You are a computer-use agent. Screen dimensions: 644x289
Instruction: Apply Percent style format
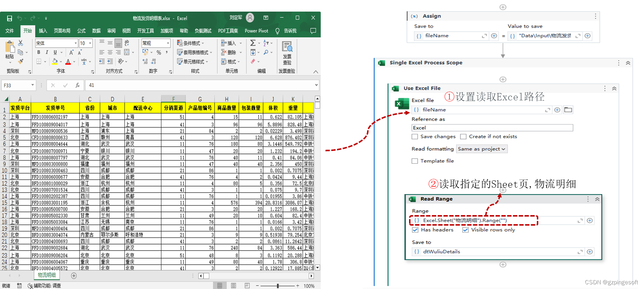159,53
